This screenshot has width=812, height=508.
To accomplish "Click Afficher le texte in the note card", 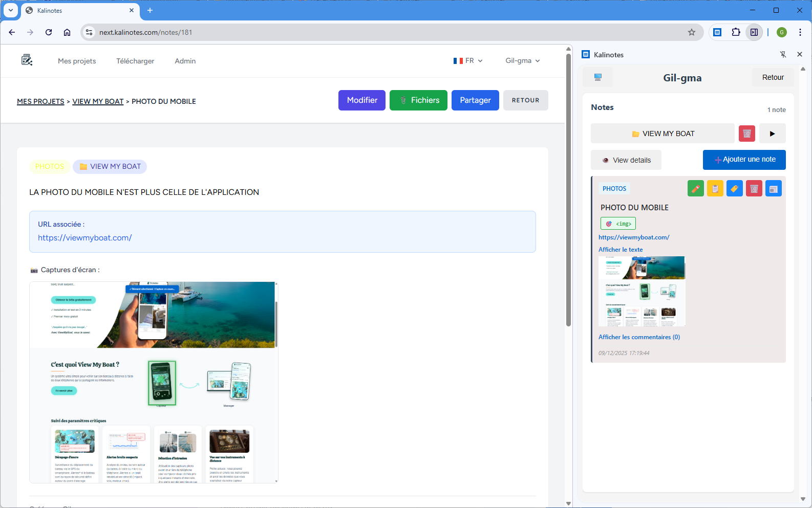I will (x=621, y=250).
